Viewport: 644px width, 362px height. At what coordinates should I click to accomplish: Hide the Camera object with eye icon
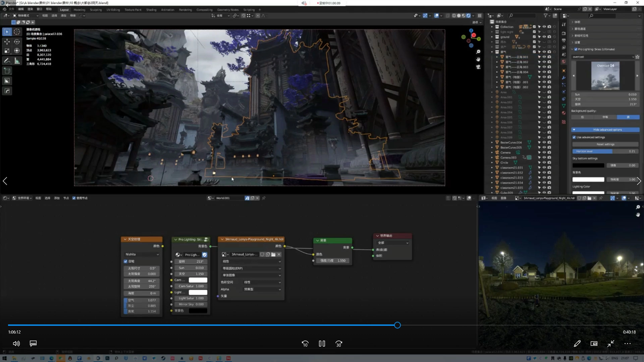544,153
